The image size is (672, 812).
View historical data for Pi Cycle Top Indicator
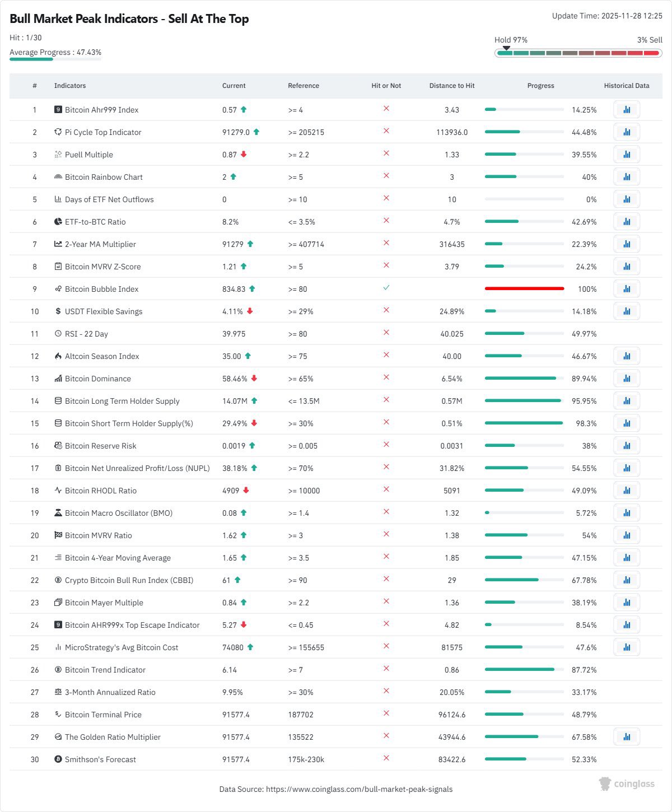627,132
